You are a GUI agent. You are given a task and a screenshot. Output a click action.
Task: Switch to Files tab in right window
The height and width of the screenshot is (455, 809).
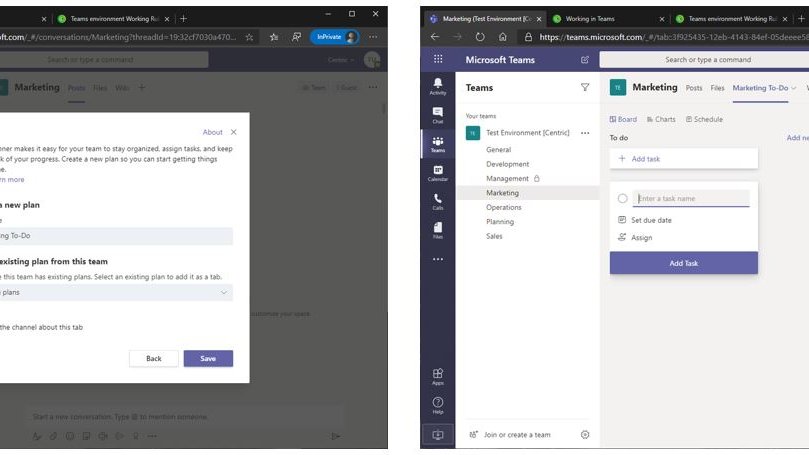point(717,88)
